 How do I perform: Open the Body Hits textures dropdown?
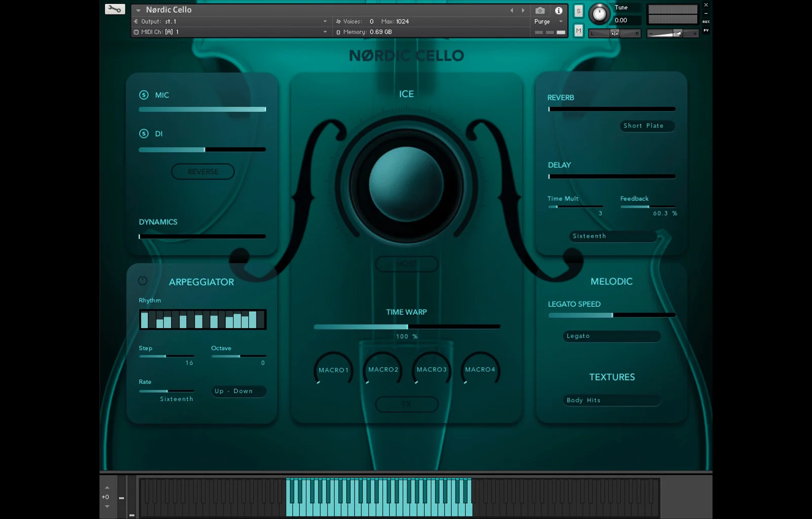click(612, 400)
